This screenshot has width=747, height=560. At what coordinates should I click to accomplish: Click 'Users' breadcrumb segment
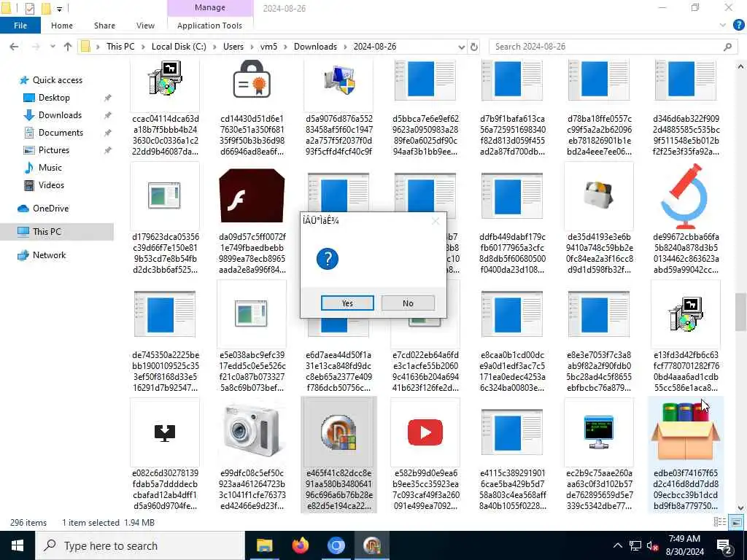[x=233, y=46]
